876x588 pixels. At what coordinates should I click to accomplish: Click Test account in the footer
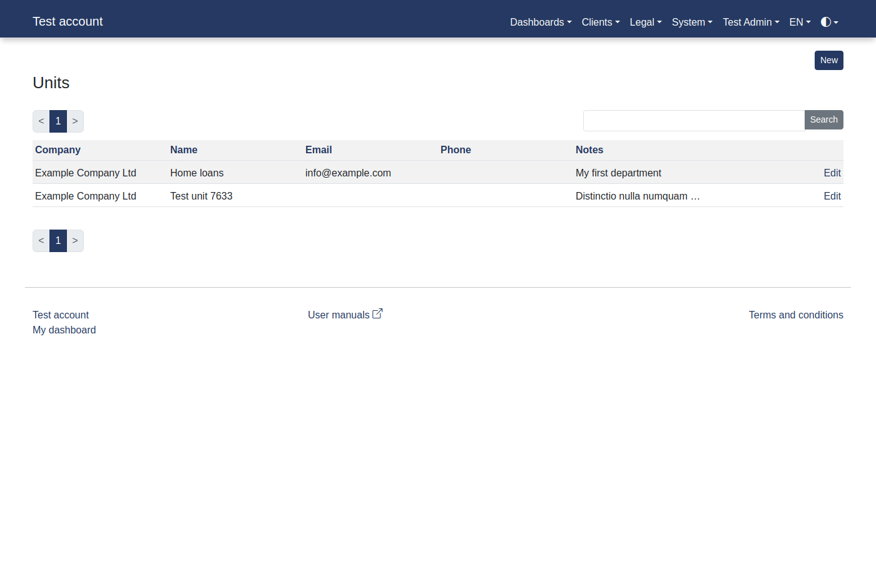[x=61, y=315]
